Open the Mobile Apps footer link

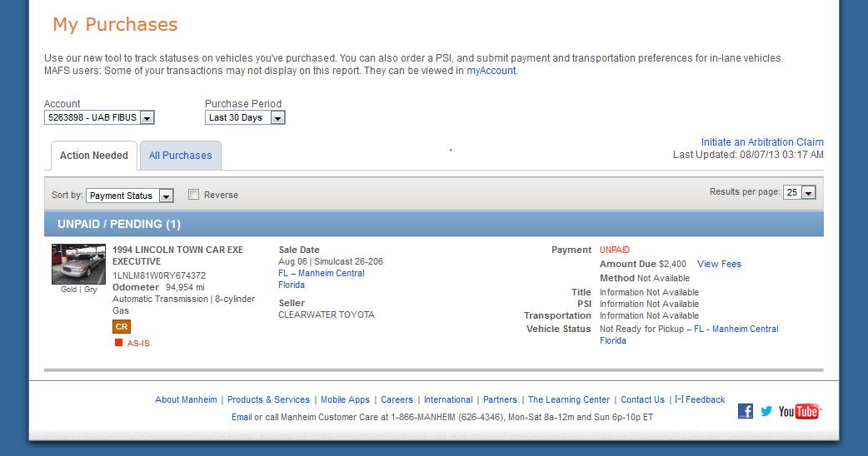coord(345,399)
